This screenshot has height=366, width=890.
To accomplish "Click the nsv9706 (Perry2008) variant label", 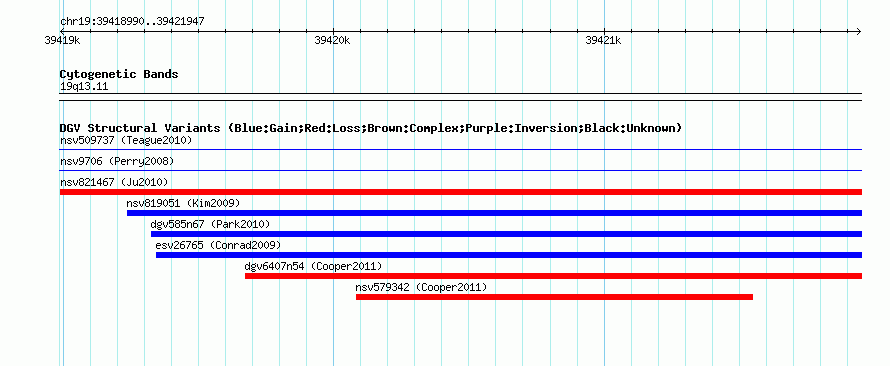I will pyautogui.click(x=117, y=161).
